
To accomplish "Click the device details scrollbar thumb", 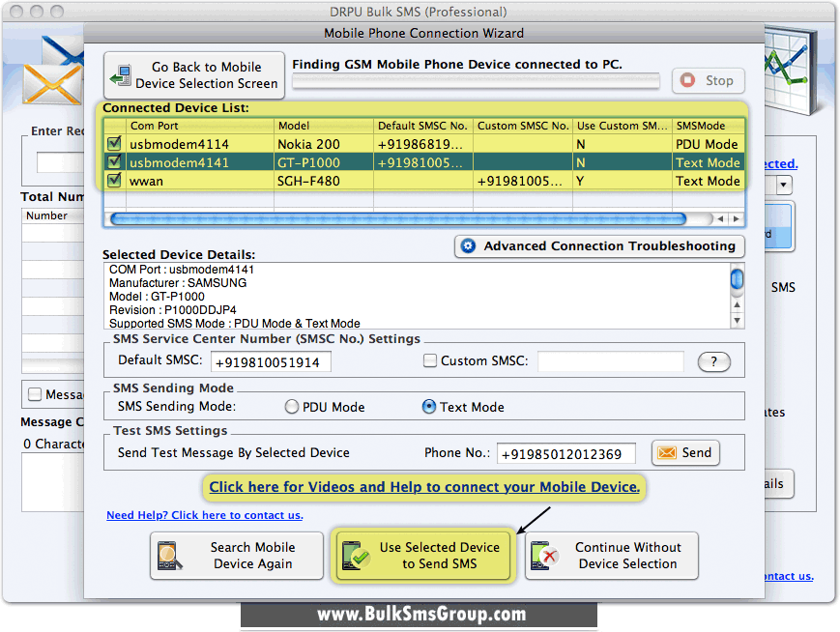I will point(738,279).
